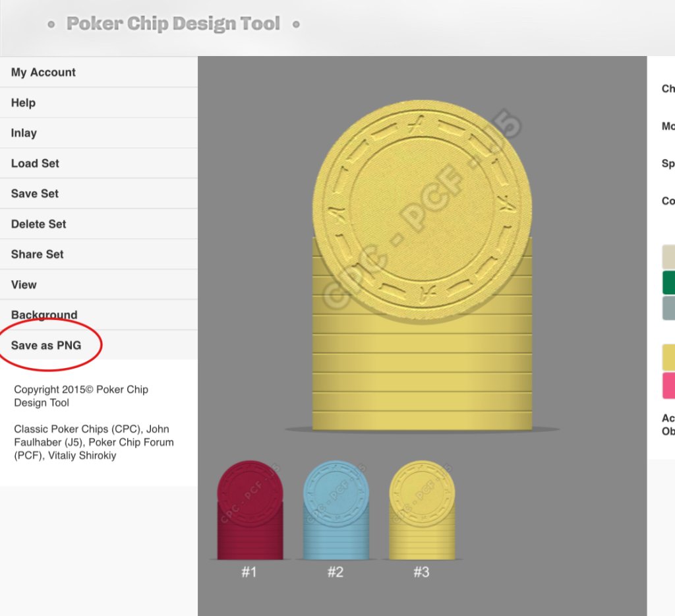Open the My Account menu item
This screenshot has width=675, height=616.
coord(44,73)
